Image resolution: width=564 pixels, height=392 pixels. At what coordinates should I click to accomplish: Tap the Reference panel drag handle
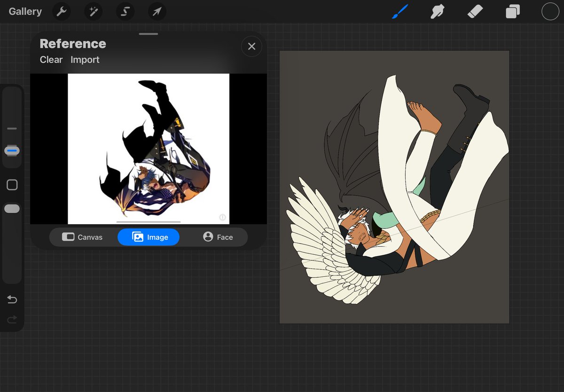tap(149, 34)
